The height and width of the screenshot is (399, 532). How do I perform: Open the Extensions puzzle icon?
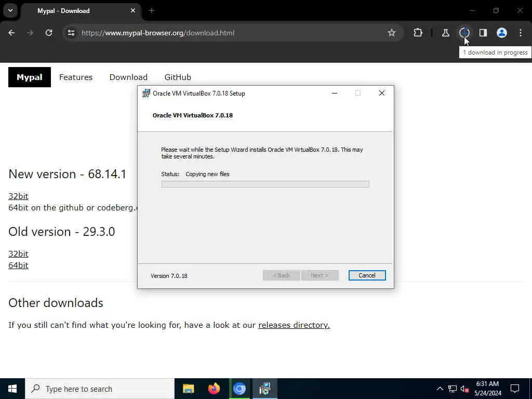[418, 33]
